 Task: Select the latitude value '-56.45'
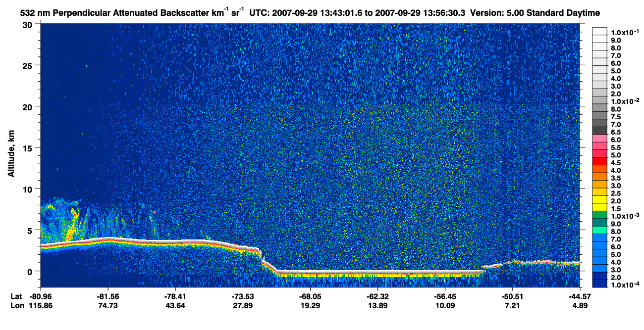pyautogui.click(x=445, y=296)
